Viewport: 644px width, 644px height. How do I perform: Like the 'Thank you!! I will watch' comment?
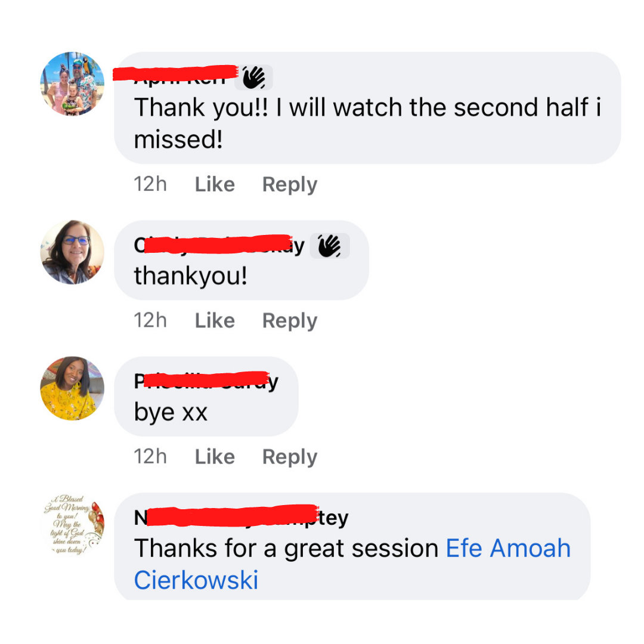(x=215, y=184)
